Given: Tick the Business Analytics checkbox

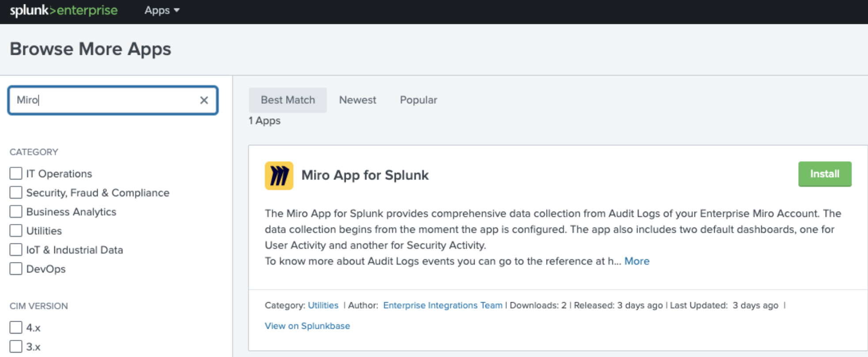Looking at the screenshot, I should click(x=16, y=212).
